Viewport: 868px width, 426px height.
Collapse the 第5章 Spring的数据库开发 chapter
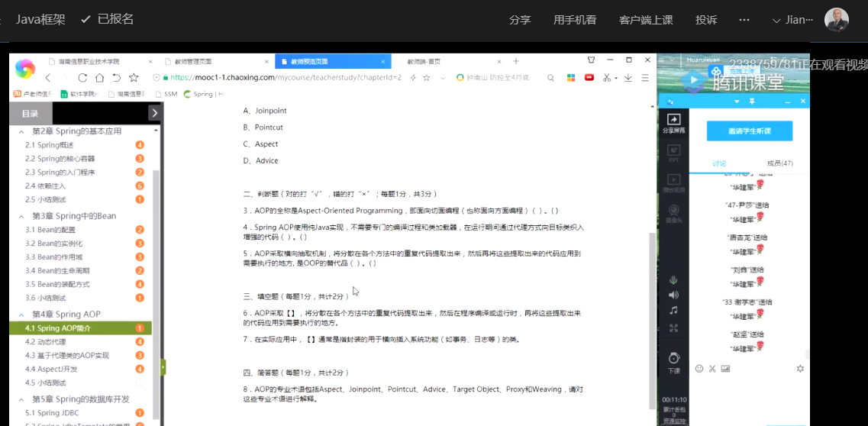click(21, 399)
